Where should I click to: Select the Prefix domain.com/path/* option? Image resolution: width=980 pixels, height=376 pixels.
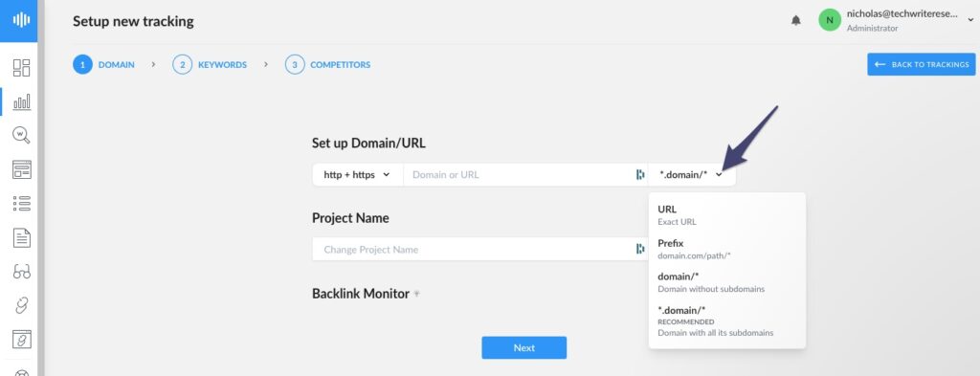[727, 249]
